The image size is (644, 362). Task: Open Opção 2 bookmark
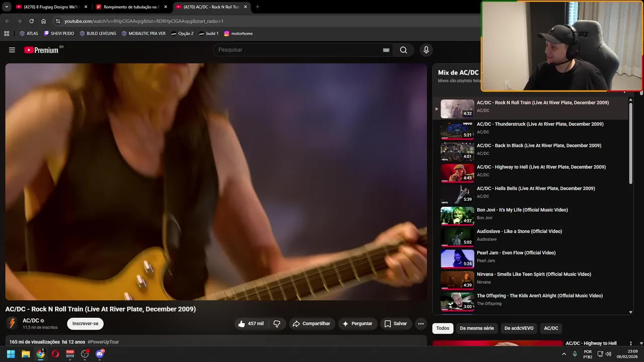[182, 34]
